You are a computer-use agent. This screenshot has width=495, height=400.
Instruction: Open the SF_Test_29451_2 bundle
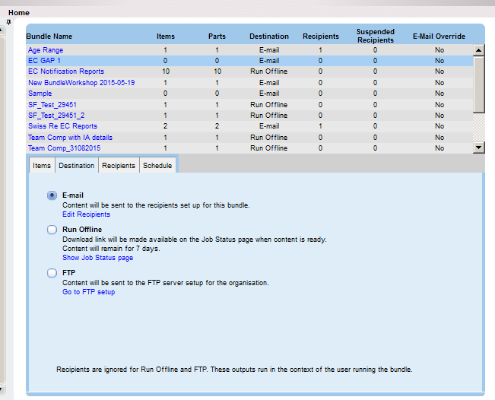[x=56, y=115]
